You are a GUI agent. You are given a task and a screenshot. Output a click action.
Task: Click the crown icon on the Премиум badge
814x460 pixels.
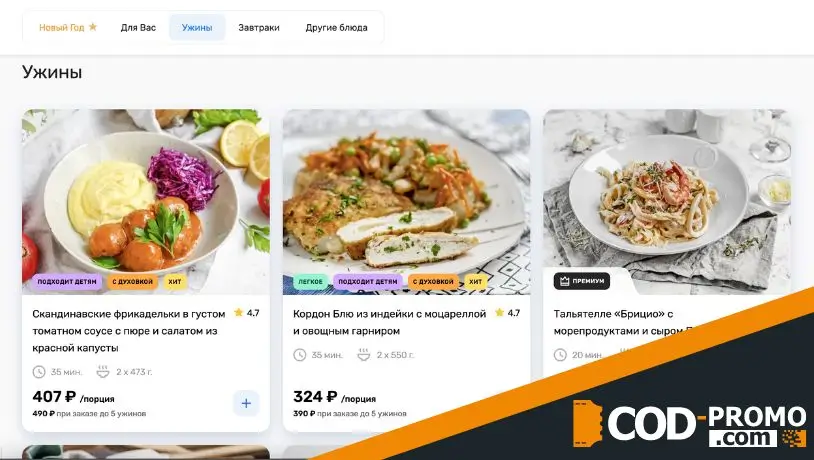(565, 281)
